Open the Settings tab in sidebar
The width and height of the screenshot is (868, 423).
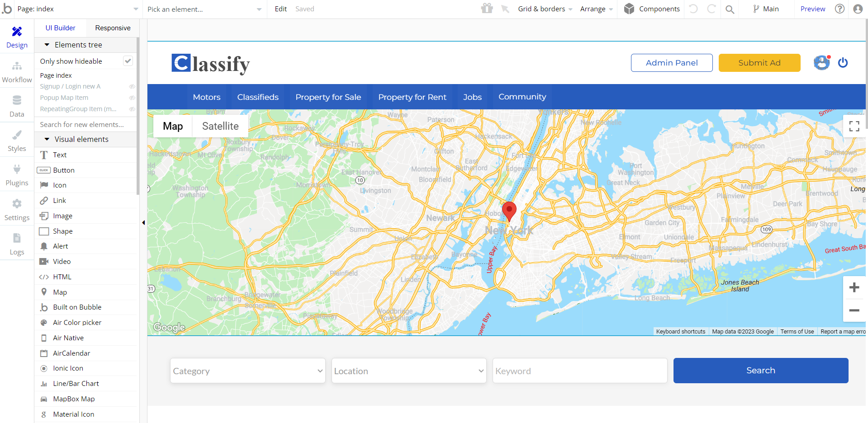tap(17, 210)
